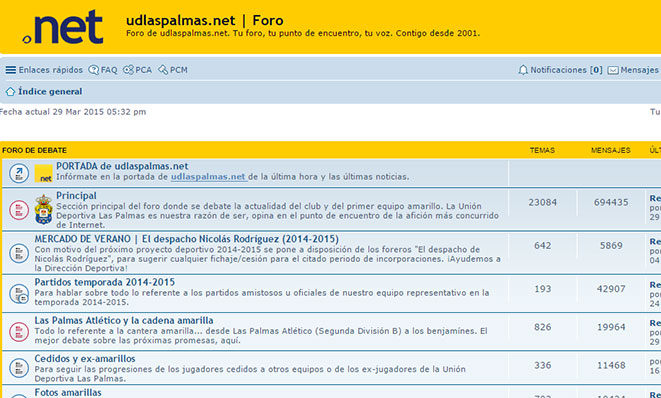Viewport: 661px width, 398px height.
Task: Open Partidos temporada 2014-2015 forum
Action: (x=105, y=282)
